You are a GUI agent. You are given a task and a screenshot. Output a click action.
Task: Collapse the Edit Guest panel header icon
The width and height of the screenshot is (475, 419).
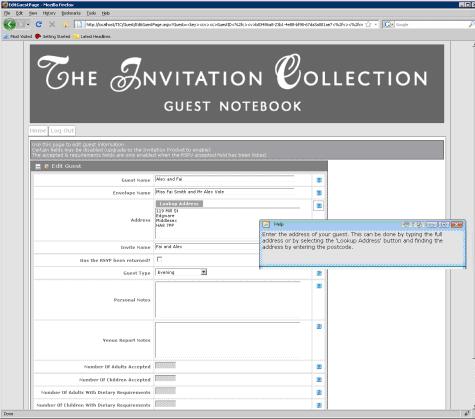point(38,166)
